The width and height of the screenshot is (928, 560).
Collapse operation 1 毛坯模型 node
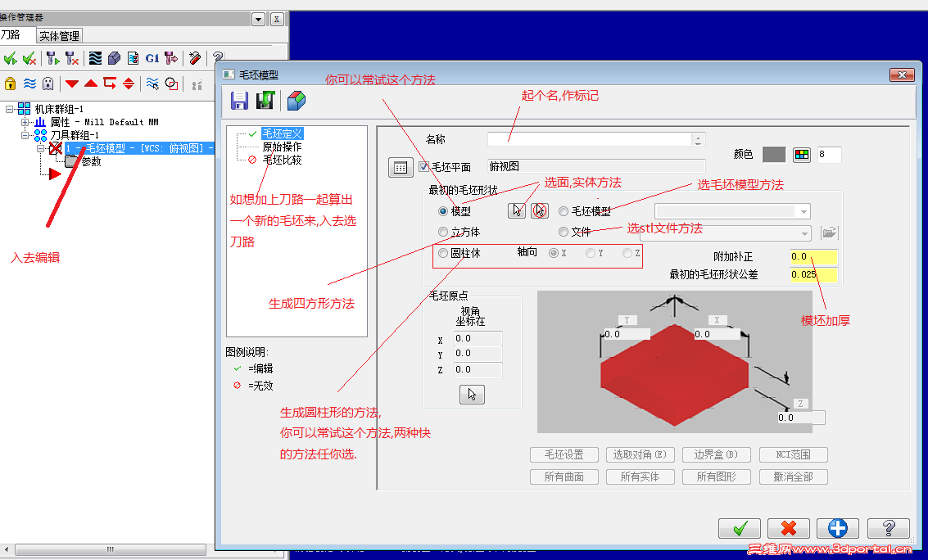[40, 148]
